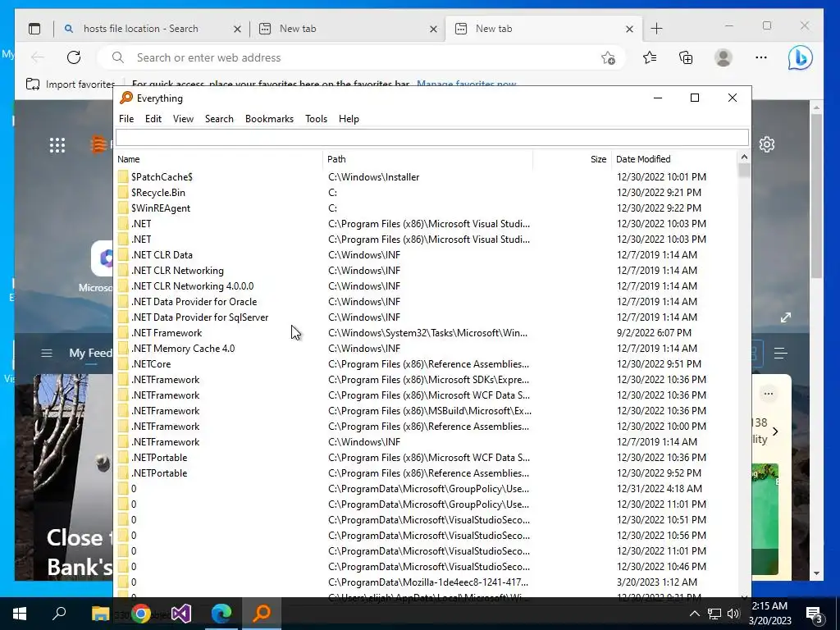The height and width of the screenshot is (630, 840).
Task: Open the Bookmarks menu in Everything
Action: [269, 119]
